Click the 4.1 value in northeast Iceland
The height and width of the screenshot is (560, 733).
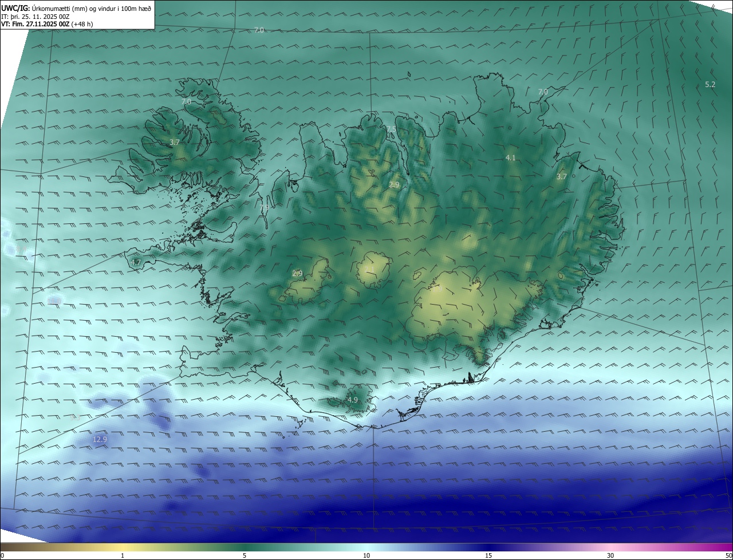click(x=511, y=157)
